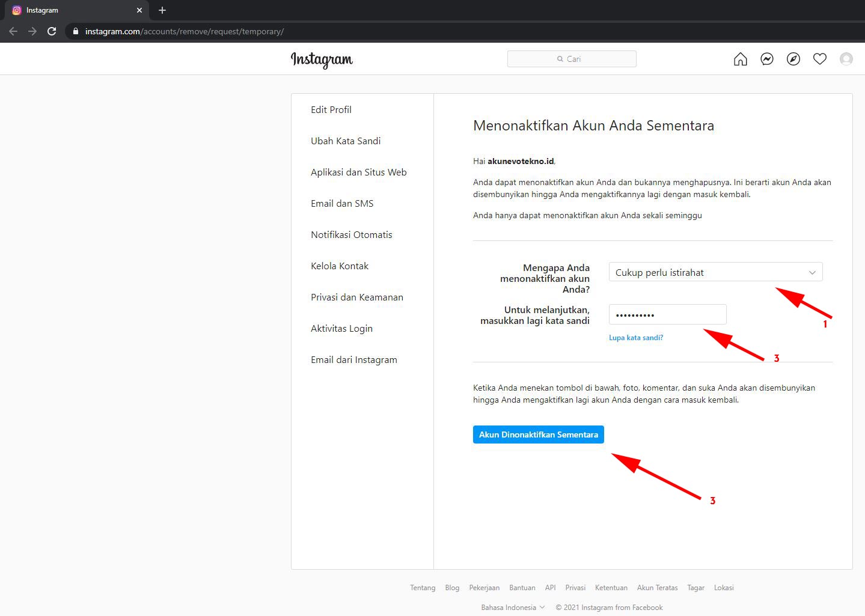Open Aktivitas Login settings
The height and width of the screenshot is (616, 865).
[x=341, y=328]
